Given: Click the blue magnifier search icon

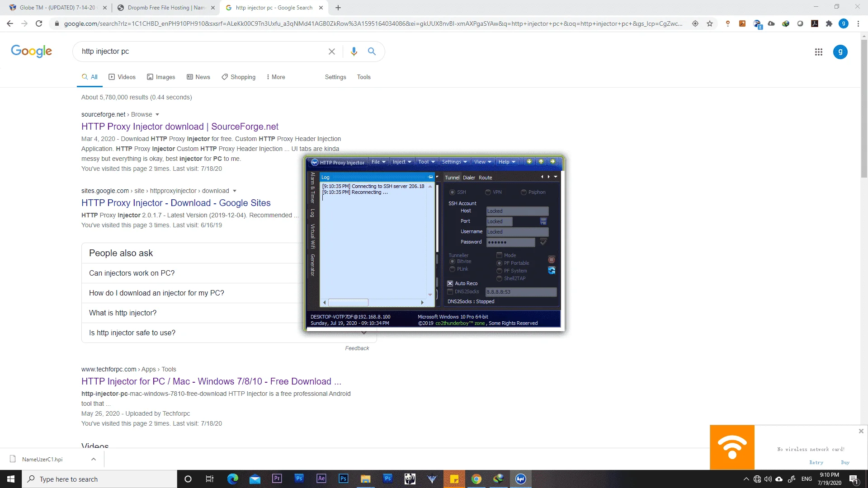Looking at the screenshot, I should click(x=372, y=52).
